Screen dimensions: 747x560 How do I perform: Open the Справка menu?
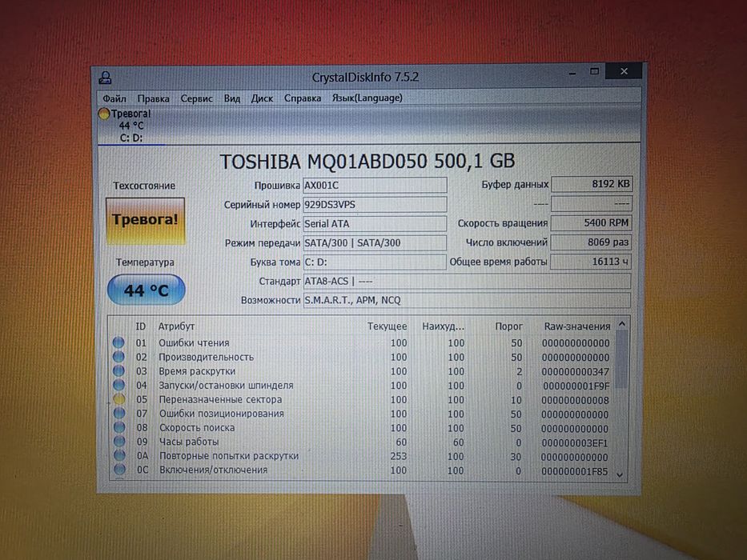pos(303,98)
